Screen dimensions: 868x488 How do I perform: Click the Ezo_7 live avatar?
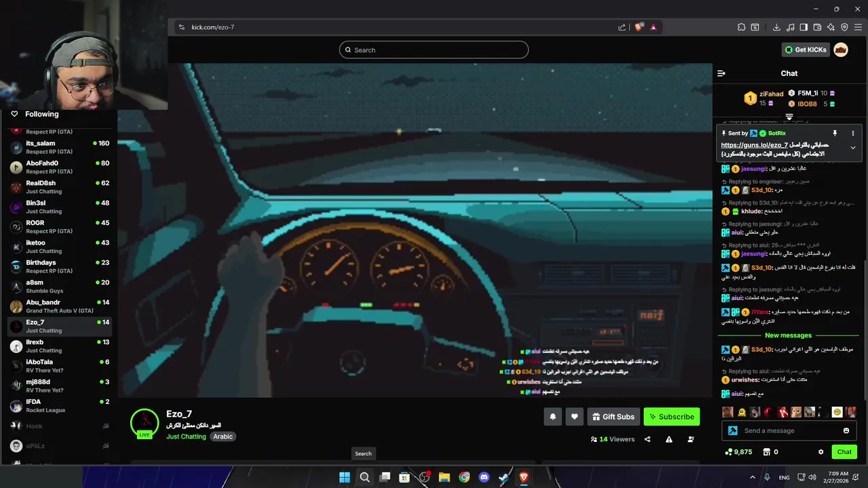point(144,423)
